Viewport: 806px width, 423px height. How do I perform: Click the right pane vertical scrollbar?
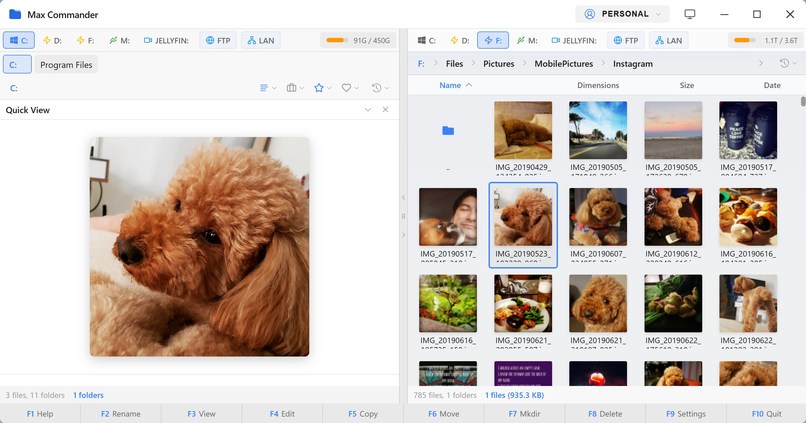pos(803,100)
